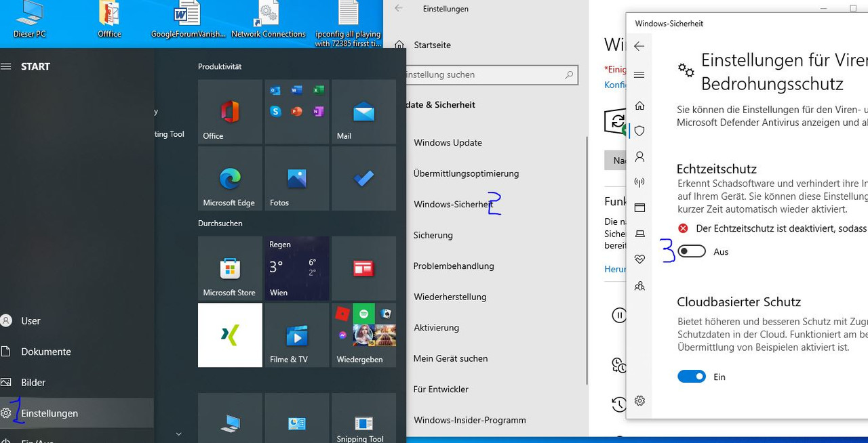Screen dimensions: 868x443
Task: Select Windows Update in Einstellungen sidebar
Action: point(448,142)
